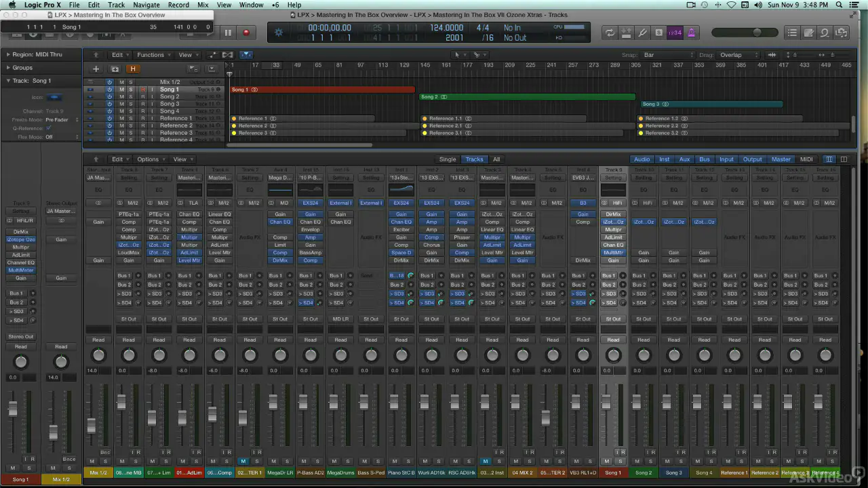Click Read automation button on Song 1 strip

[613, 340]
